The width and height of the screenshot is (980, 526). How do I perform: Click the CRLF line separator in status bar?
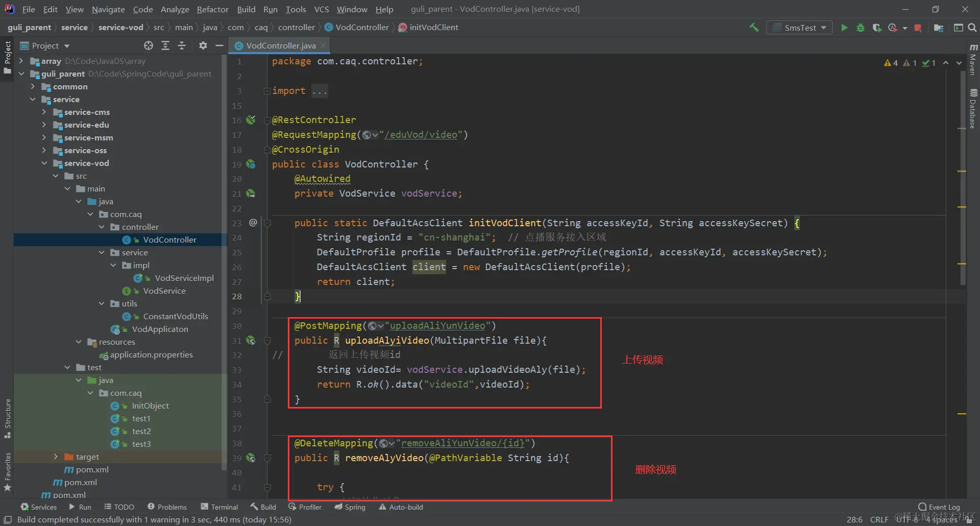click(x=879, y=519)
